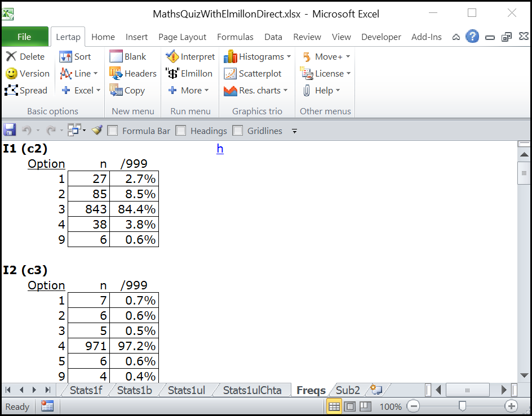
Task: Expand the License dropdown
Action: coord(348,73)
